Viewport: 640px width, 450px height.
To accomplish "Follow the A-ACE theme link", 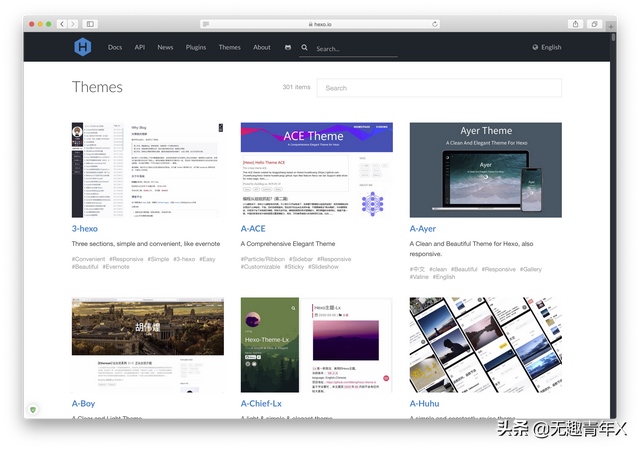I will [x=253, y=229].
